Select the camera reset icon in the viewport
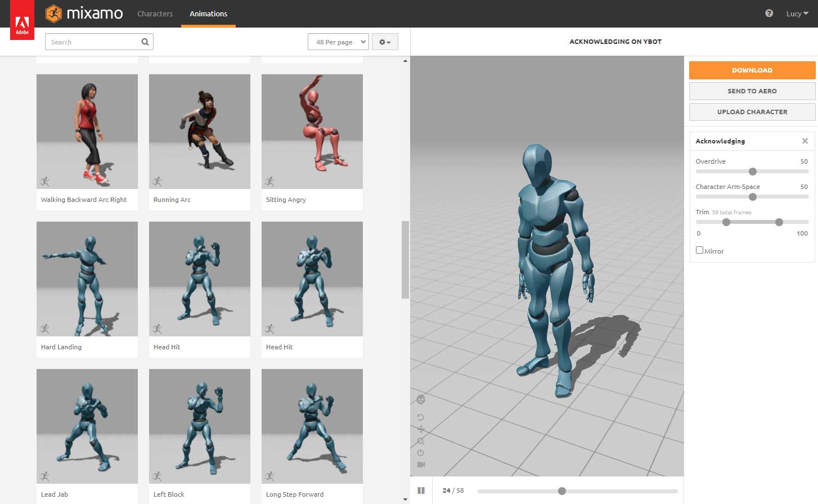The height and width of the screenshot is (504, 818). coord(421,417)
